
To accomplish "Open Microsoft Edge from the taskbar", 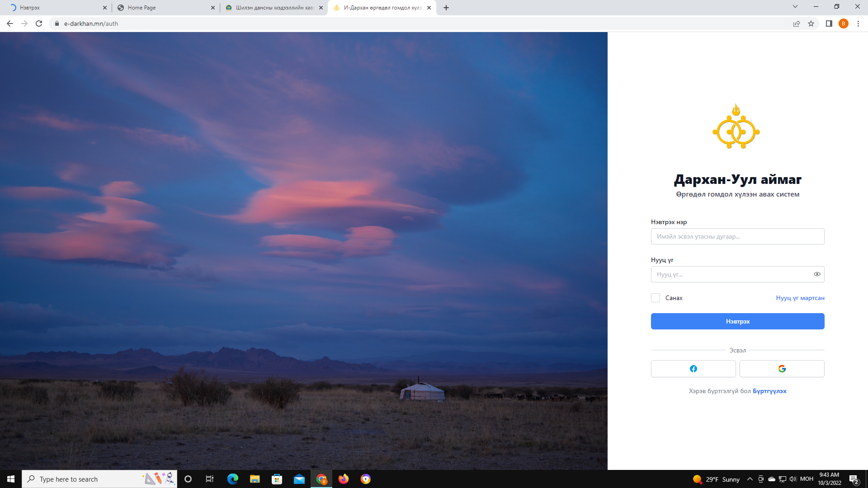I will pyautogui.click(x=233, y=479).
